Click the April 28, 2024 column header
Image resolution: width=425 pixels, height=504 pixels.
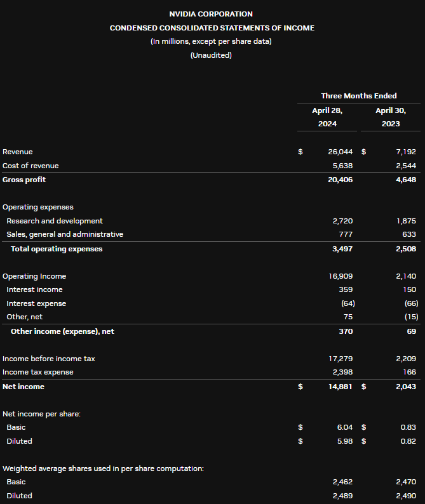[x=327, y=117]
